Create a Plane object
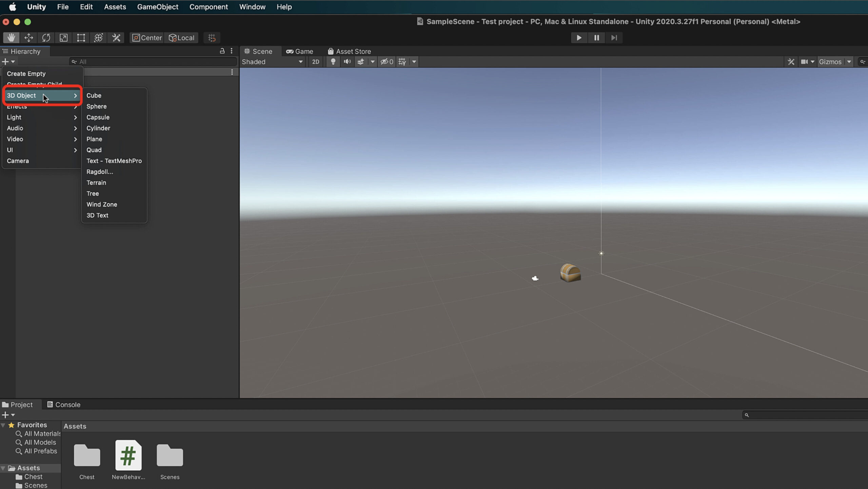 click(114, 139)
